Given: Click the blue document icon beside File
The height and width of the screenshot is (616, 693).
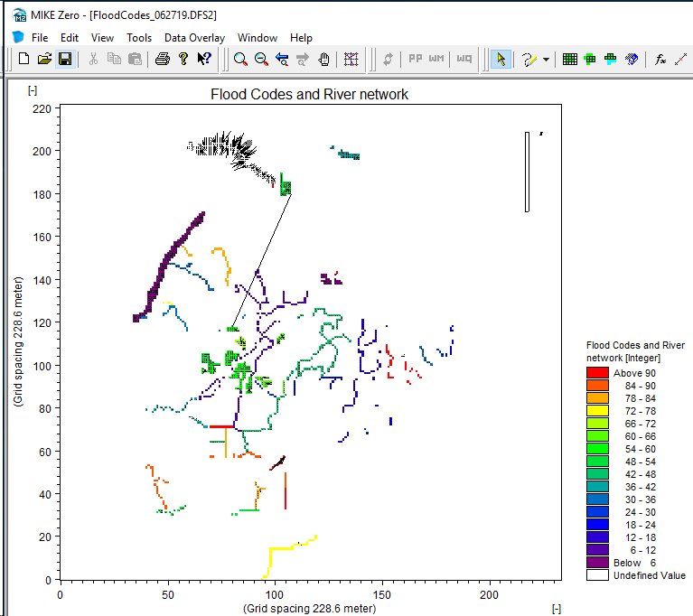Looking at the screenshot, I should (x=18, y=37).
